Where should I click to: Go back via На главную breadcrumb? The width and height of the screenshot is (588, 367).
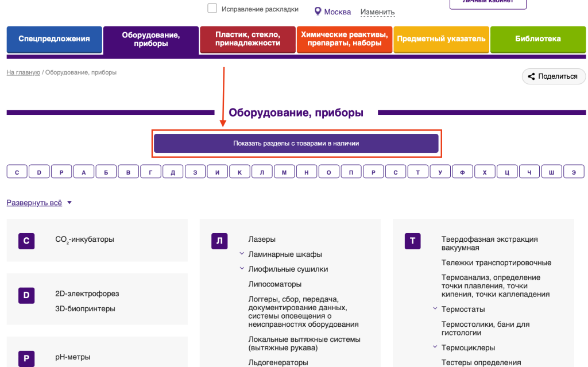[x=23, y=72]
